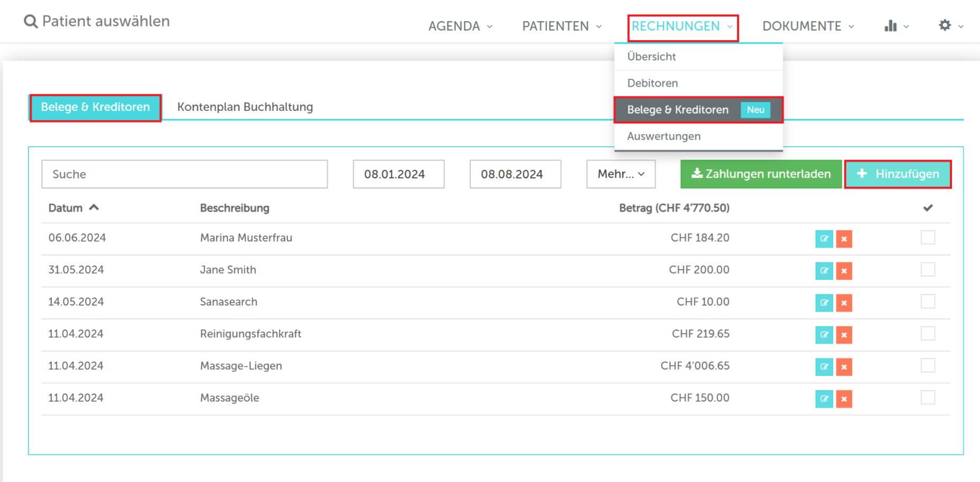Image resolution: width=980 pixels, height=482 pixels.
Task: Expand the DOKUMENTE menu
Action: (x=808, y=26)
